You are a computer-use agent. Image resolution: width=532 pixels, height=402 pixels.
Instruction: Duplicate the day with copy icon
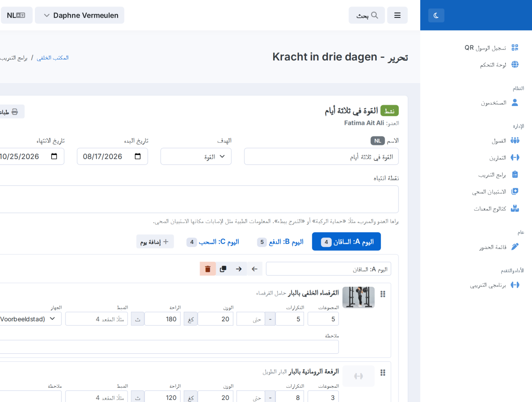[x=223, y=269]
